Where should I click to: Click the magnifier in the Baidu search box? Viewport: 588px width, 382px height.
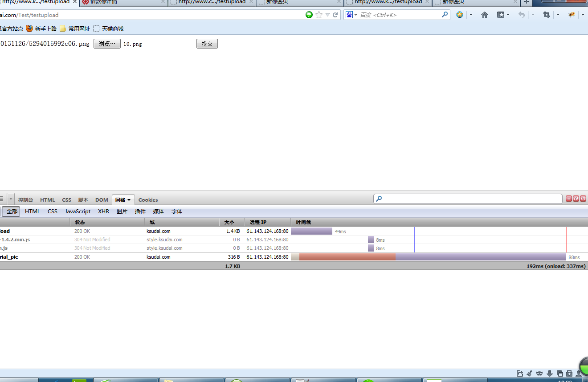pyautogui.click(x=445, y=14)
